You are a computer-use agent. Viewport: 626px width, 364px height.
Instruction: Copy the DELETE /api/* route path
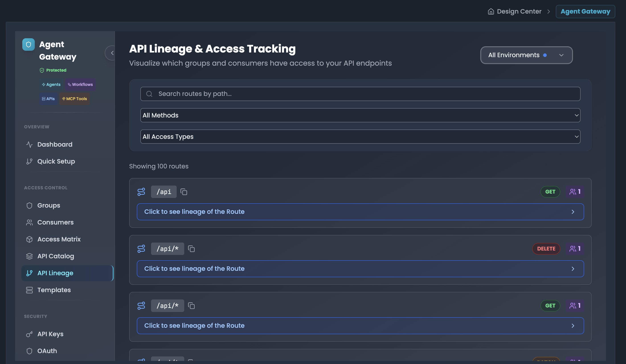click(x=191, y=249)
